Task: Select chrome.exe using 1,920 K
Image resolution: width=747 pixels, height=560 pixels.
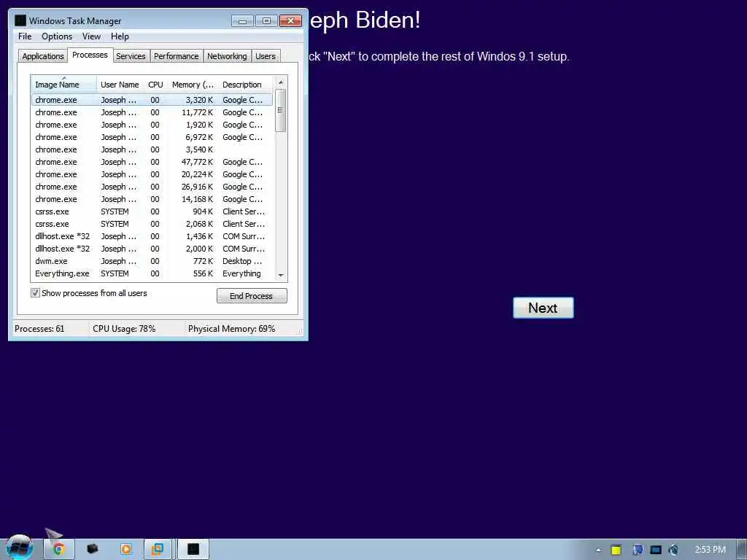Action: [x=152, y=125]
